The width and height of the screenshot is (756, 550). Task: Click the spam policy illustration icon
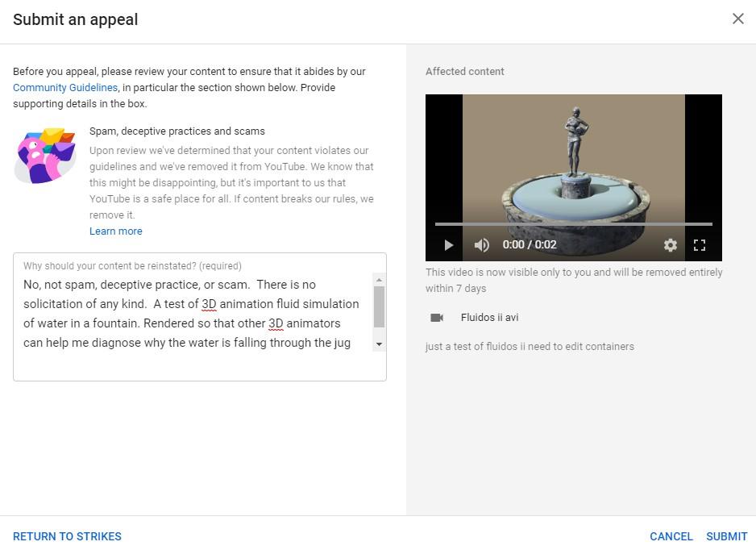45,156
